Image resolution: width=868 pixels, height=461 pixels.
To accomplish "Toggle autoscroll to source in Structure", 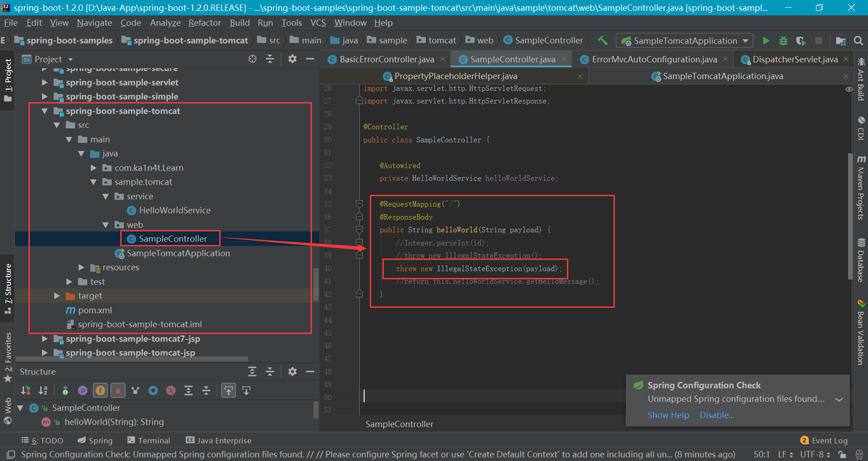I will coord(229,390).
